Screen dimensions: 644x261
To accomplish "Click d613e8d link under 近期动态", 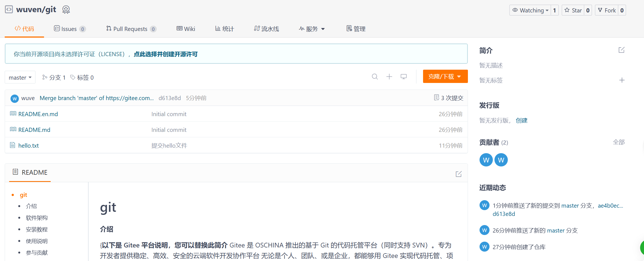I will click(x=504, y=214).
